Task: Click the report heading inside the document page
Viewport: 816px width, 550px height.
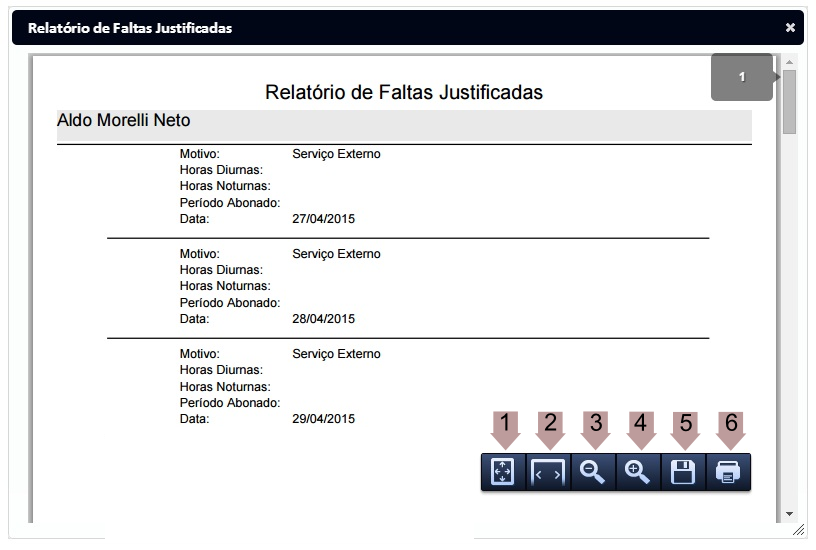Action: point(404,92)
